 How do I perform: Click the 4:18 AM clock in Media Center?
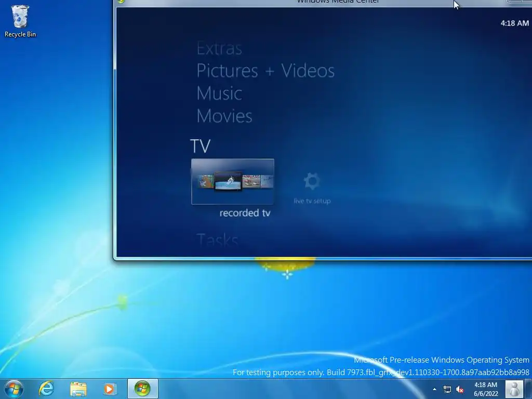[514, 23]
